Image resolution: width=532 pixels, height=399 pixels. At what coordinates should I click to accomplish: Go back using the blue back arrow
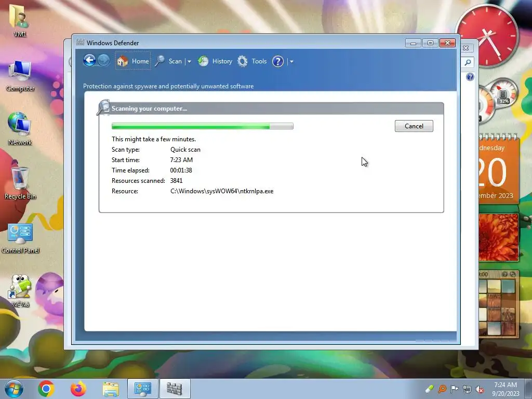point(89,61)
